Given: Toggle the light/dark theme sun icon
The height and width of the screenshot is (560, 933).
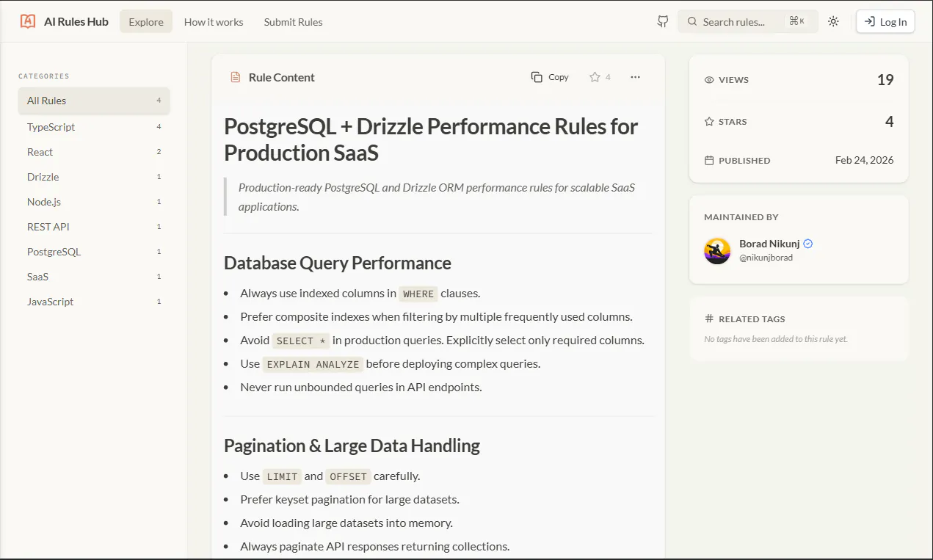Looking at the screenshot, I should tap(833, 21).
